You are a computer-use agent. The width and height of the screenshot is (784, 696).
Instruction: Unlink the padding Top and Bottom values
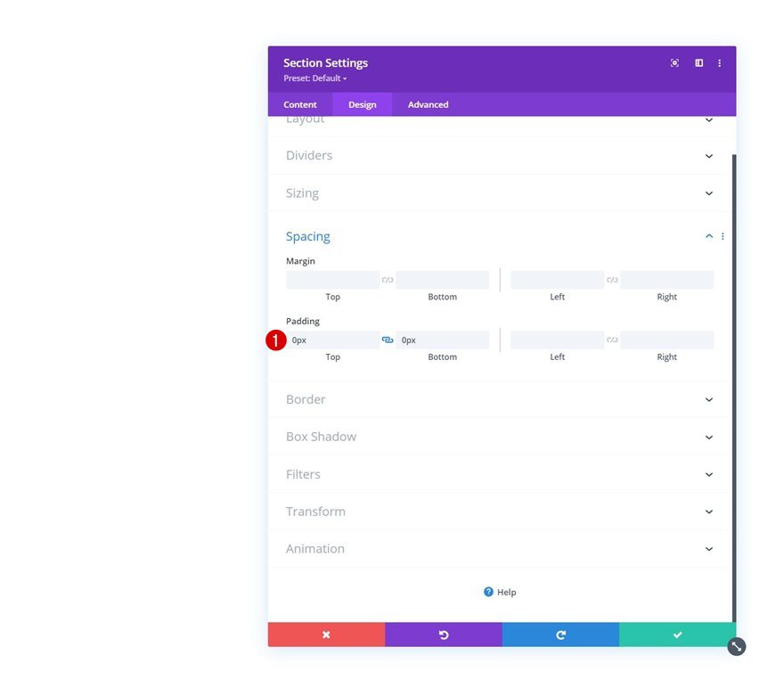click(x=388, y=340)
